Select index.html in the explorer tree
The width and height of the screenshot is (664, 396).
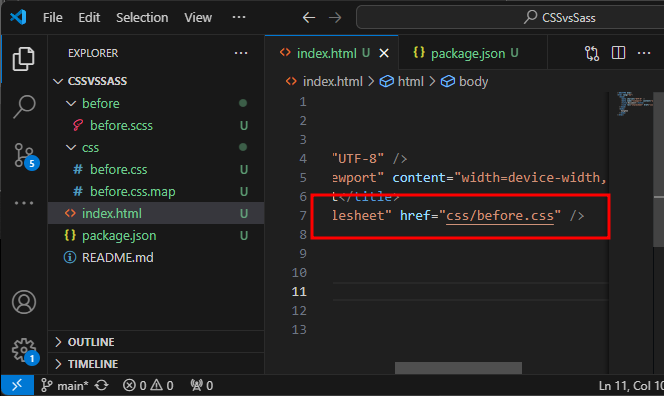pos(156,213)
